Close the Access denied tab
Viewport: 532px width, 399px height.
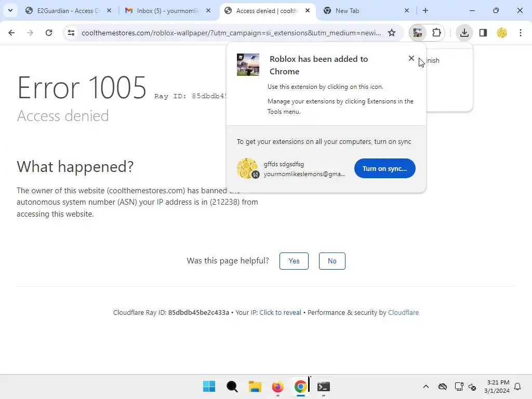tap(308, 10)
